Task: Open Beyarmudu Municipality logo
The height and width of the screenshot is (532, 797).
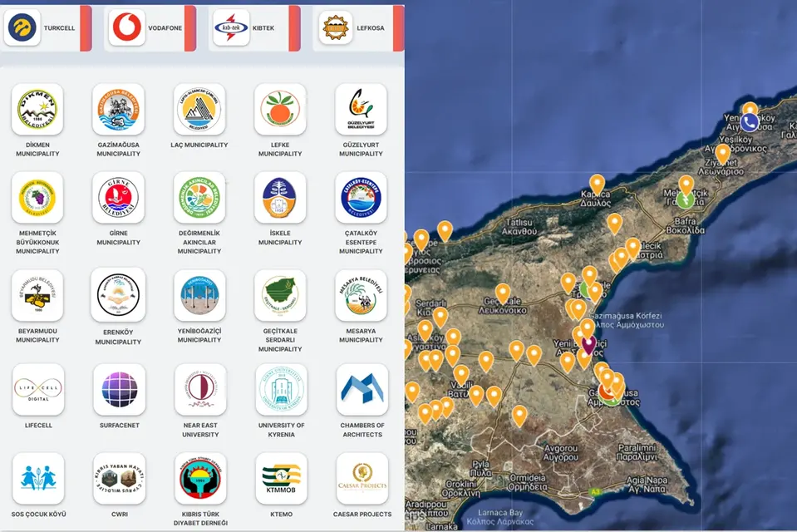Action: pyautogui.click(x=37, y=295)
